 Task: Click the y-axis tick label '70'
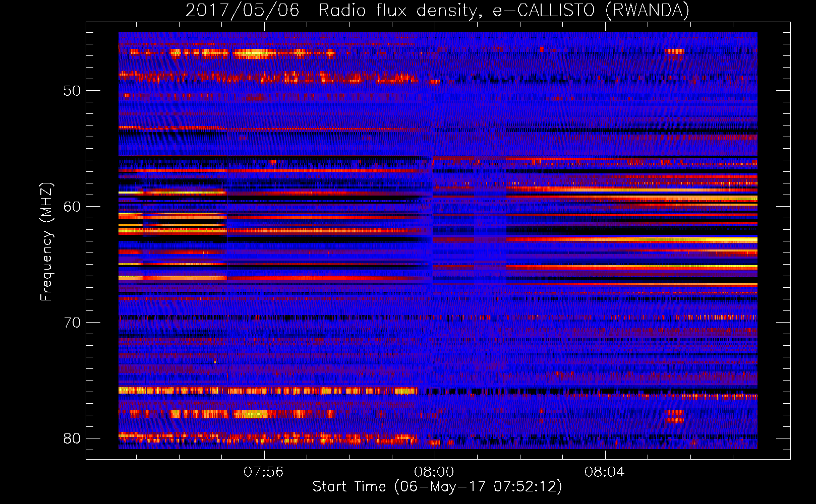(72, 323)
